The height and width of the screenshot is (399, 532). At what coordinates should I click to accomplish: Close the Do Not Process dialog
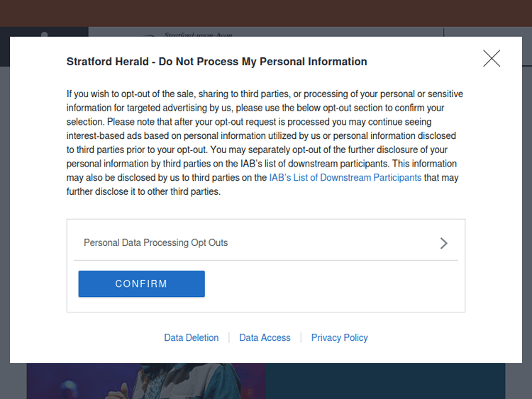click(x=492, y=59)
